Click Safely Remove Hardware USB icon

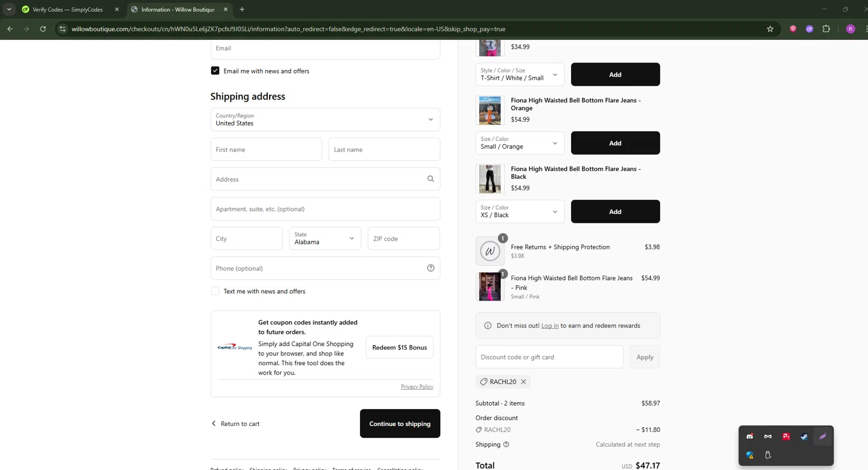pyautogui.click(x=768, y=455)
